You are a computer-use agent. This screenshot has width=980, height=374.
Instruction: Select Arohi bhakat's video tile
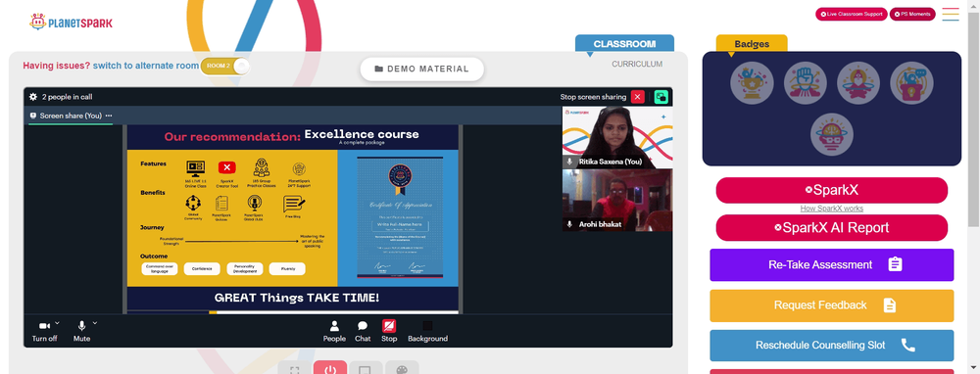(x=617, y=200)
